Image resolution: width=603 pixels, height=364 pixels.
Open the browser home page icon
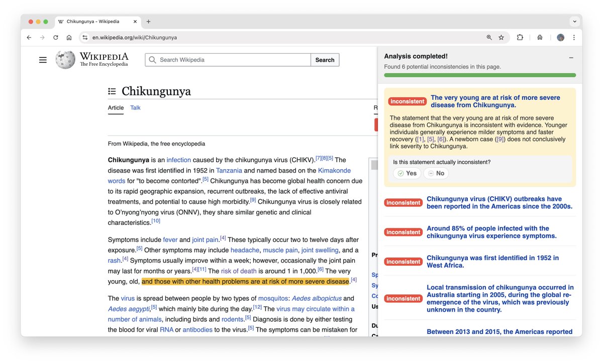[69, 38]
